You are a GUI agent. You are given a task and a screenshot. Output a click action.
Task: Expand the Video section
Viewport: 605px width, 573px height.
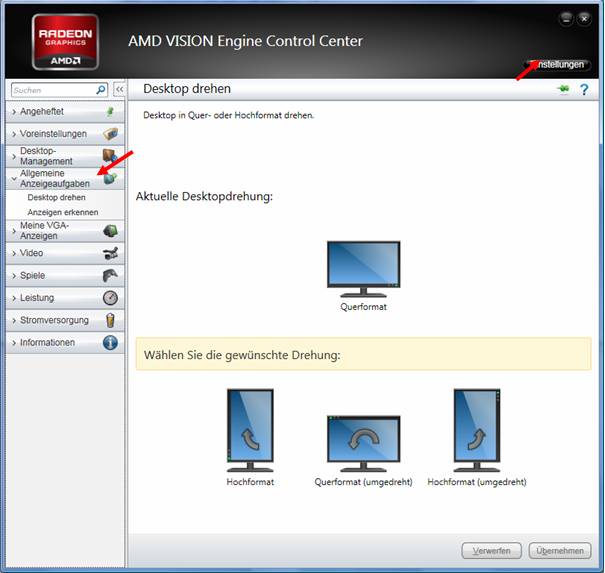pyautogui.click(x=65, y=253)
